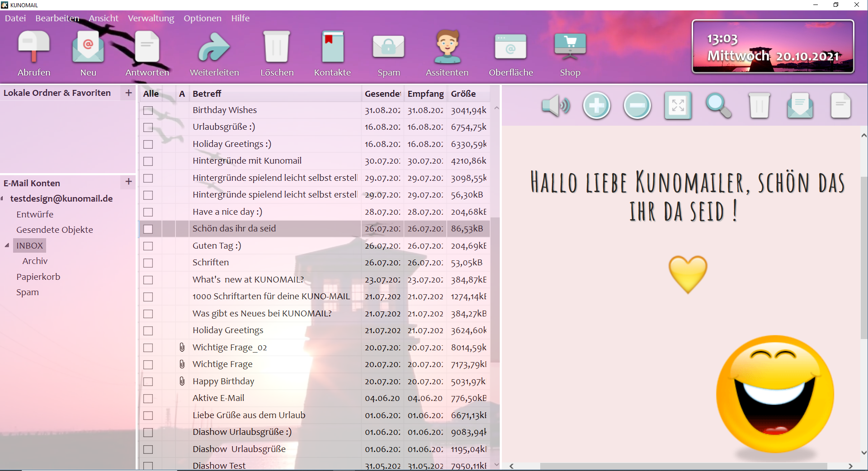
Task: Click the envelope reply icon in preview toolbar
Action: click(x=800, y=106)
